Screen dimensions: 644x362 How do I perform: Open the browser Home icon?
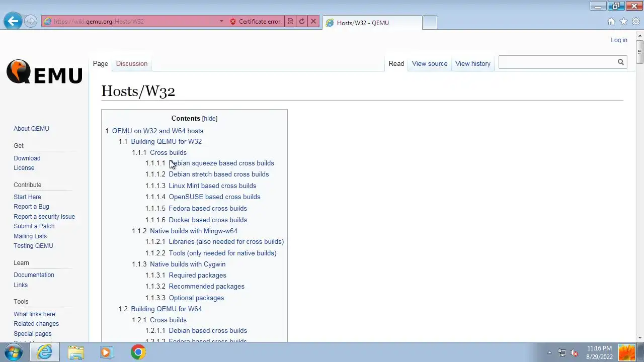(x=611, y=22)
